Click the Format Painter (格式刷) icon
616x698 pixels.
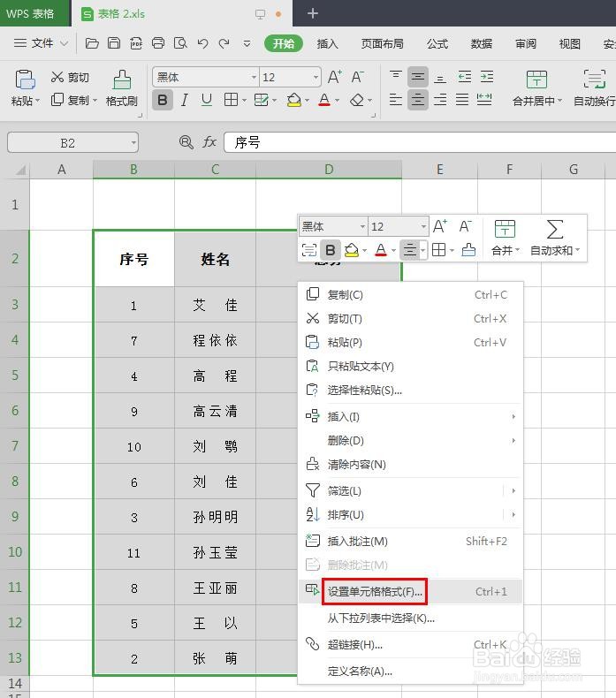click(122, 80)
